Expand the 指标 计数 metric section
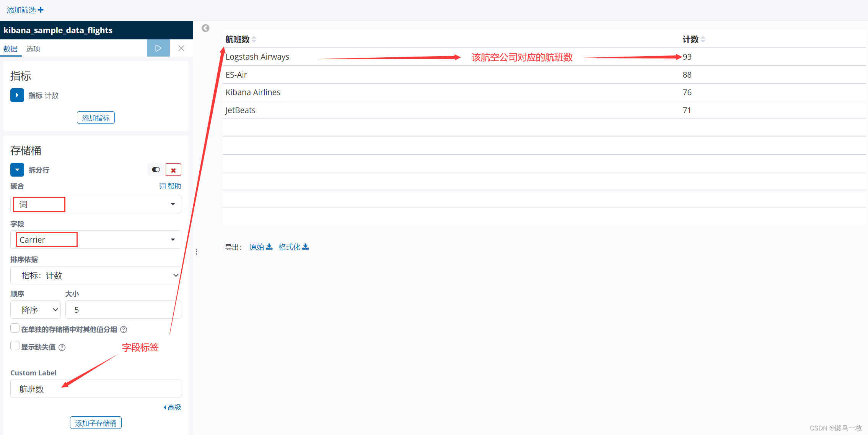The image size is (868, 435). (17, 95)
